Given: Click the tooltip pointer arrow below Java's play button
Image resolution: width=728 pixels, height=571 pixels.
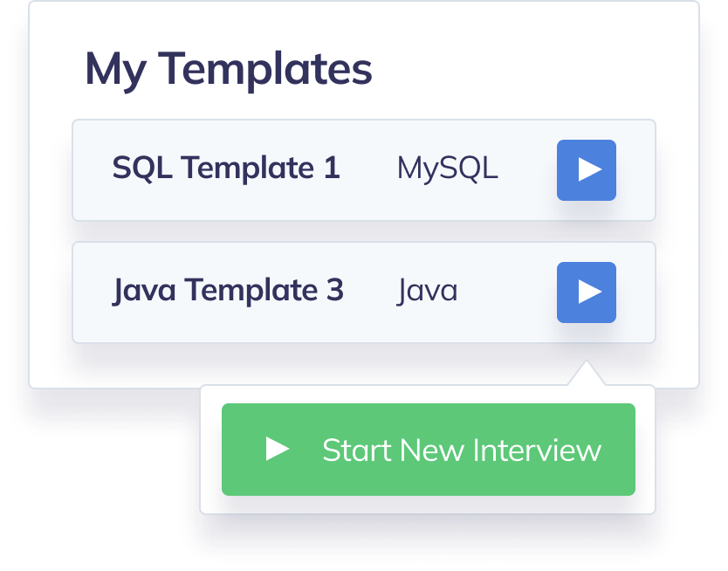Looking at the screenshot, I should [x=586, y=375].
